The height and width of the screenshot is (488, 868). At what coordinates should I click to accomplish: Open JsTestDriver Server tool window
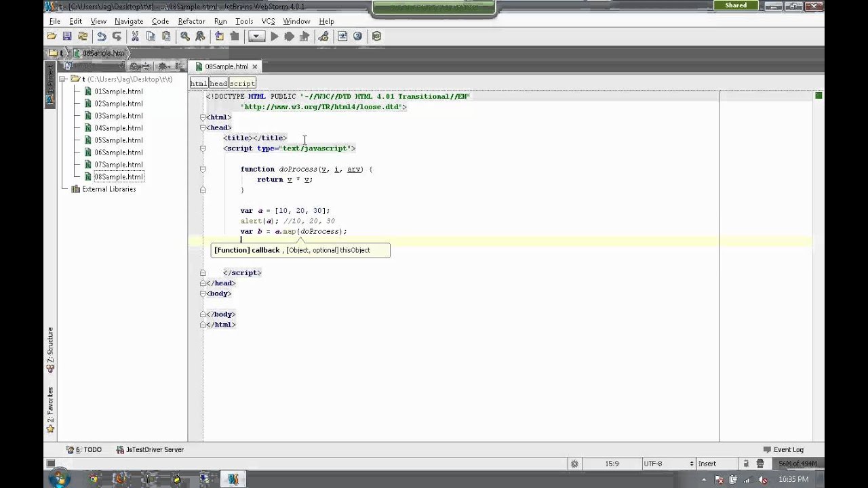150,450
